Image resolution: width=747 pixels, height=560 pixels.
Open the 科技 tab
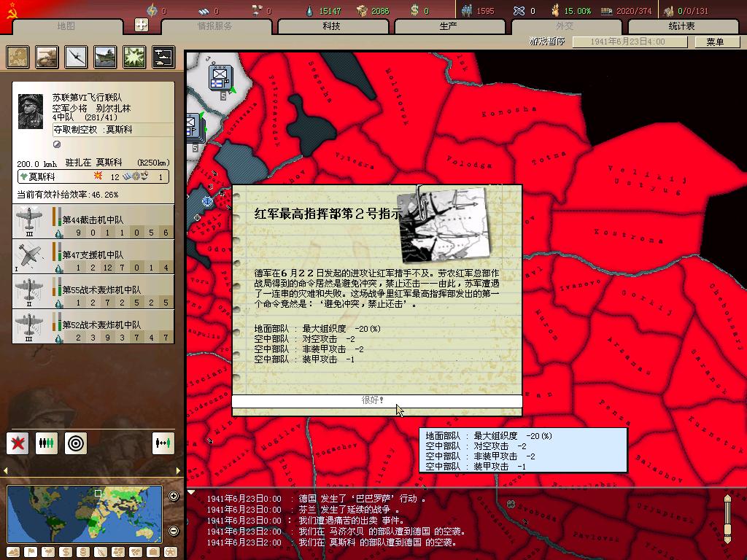click(x=332, y=26)
